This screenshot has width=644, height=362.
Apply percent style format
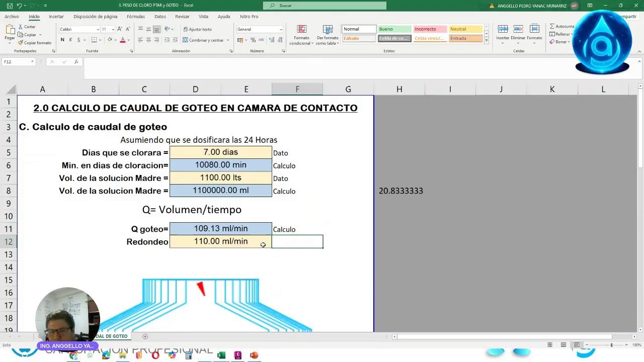(x=253, y=40)
